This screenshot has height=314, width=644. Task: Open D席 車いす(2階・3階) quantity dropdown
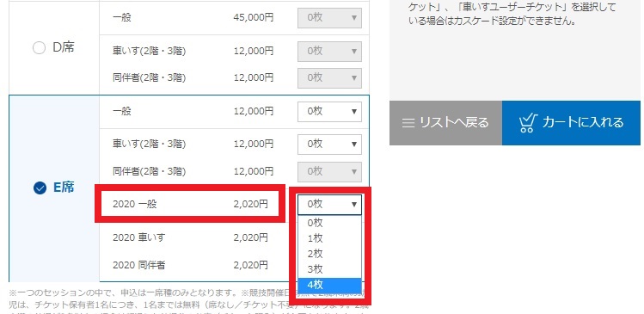329,52
